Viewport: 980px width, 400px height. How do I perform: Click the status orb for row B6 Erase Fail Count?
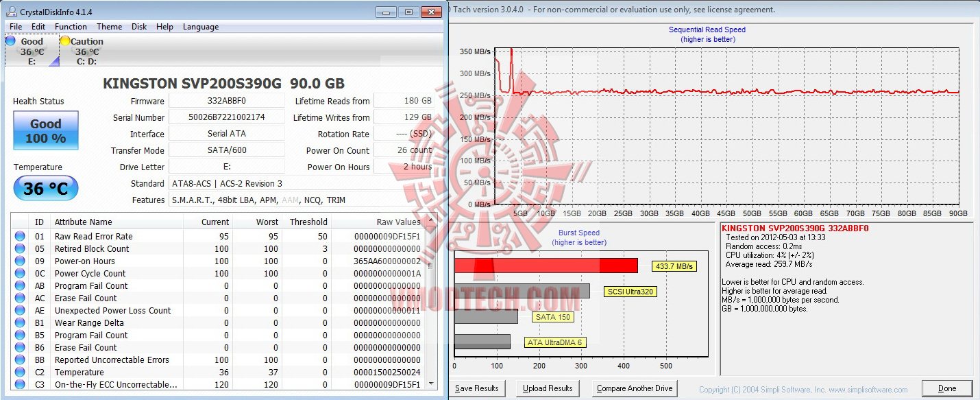(20, 348)
